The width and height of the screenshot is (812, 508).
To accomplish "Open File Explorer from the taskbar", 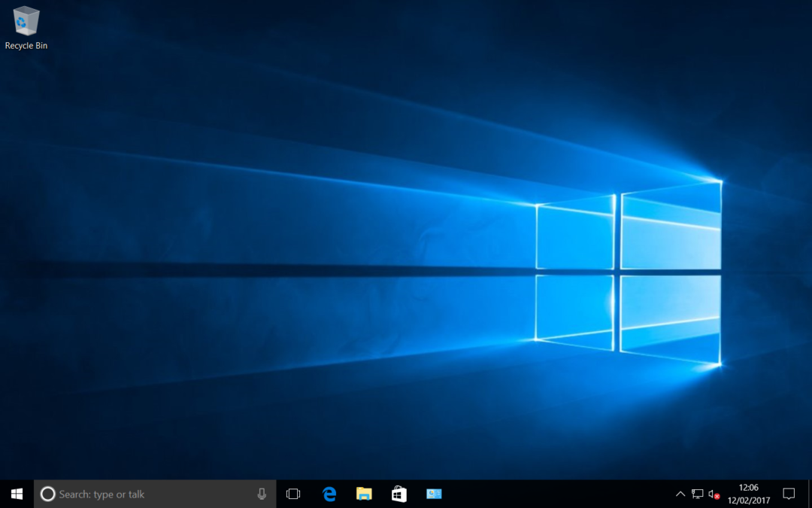I will 364,494.
